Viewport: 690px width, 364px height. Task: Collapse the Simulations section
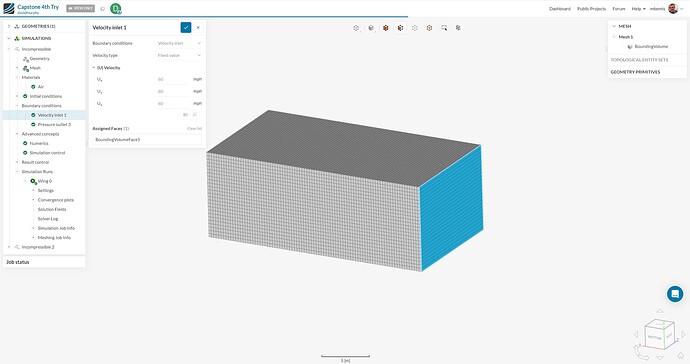point(9,38)
